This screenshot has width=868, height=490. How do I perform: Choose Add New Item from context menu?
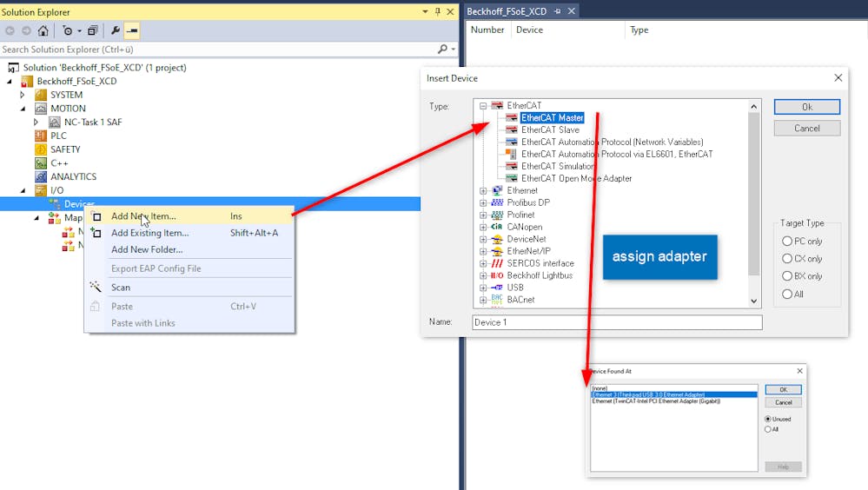click(x=189, y=216)
